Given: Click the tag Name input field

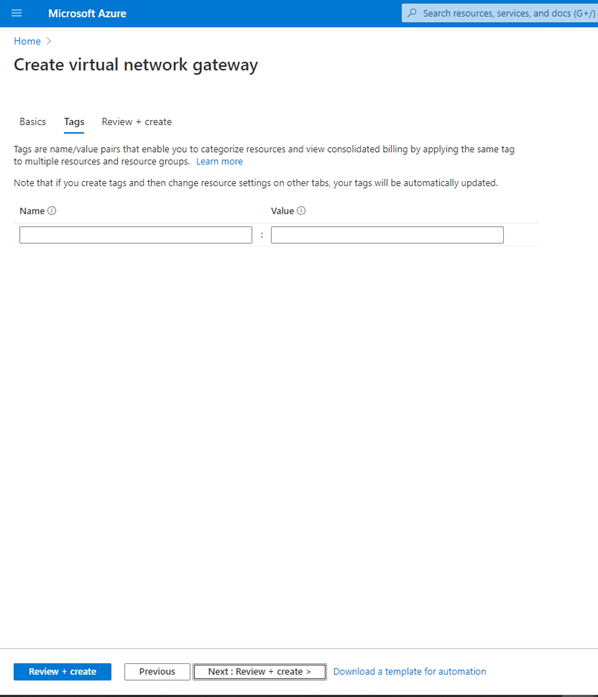Looking at the screenshot, I should point(136,235).
